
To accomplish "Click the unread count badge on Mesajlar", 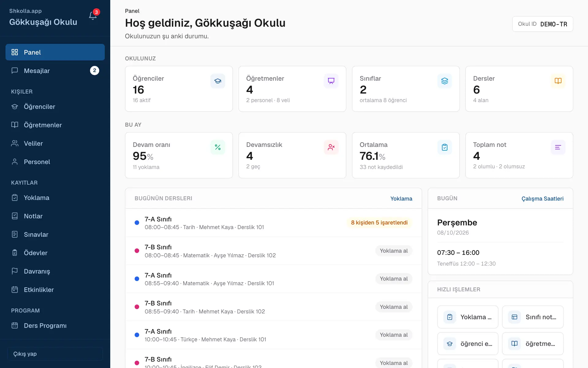I will (95, 71).
